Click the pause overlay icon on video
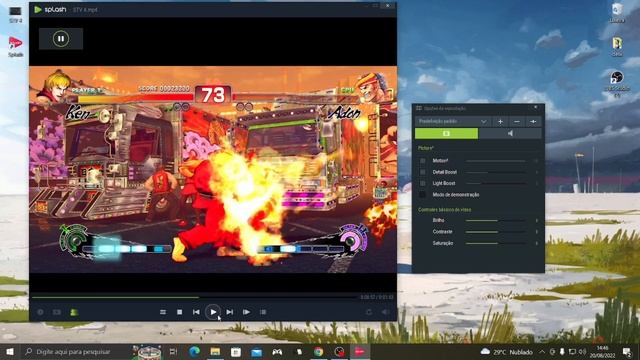 (x=61, y=39)
